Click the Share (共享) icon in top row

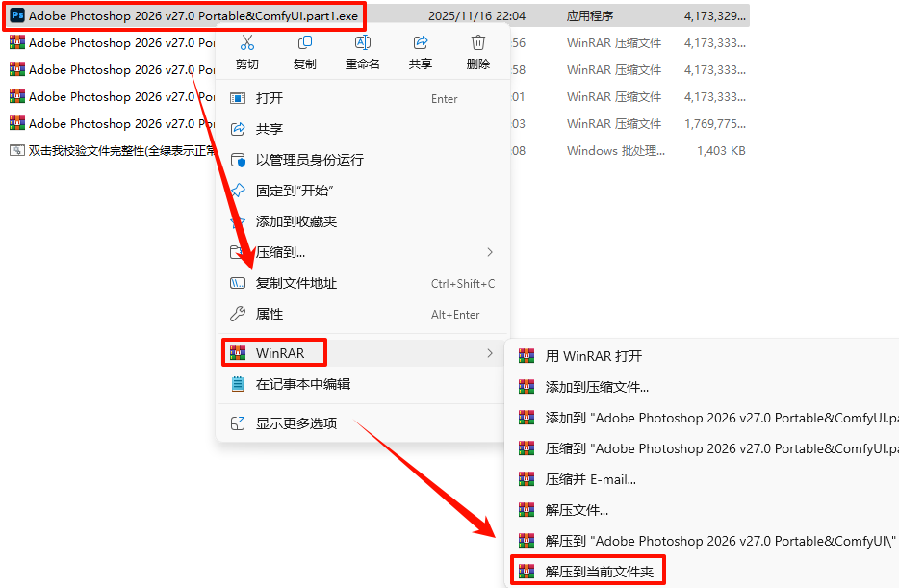coord(421,43)
